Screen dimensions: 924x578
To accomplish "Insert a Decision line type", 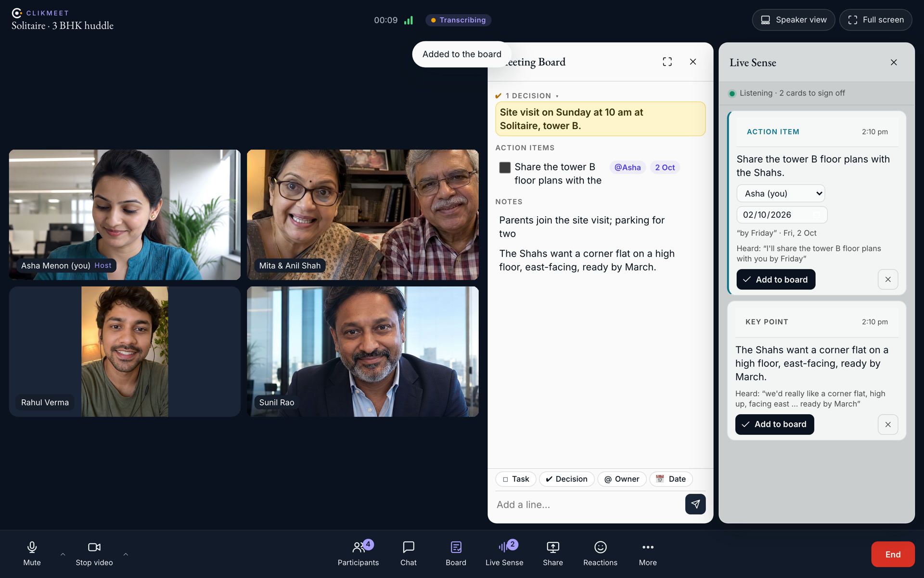I will click(566, 479).
